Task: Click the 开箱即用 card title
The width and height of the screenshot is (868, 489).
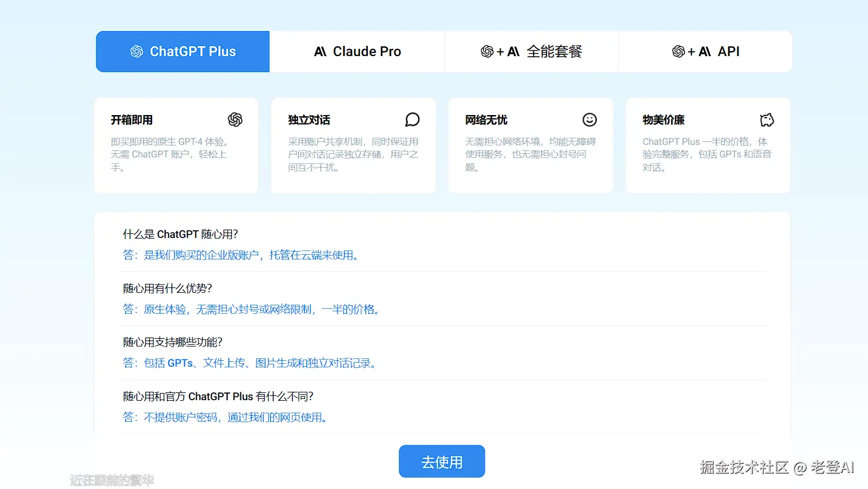Action: [x=132, y=120]
